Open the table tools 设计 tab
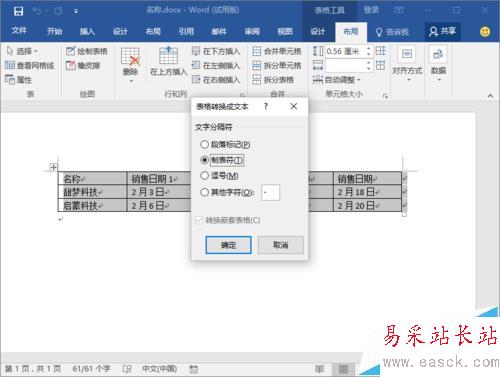The width and height of the screenshot is (500, 377). pos(318,32)
